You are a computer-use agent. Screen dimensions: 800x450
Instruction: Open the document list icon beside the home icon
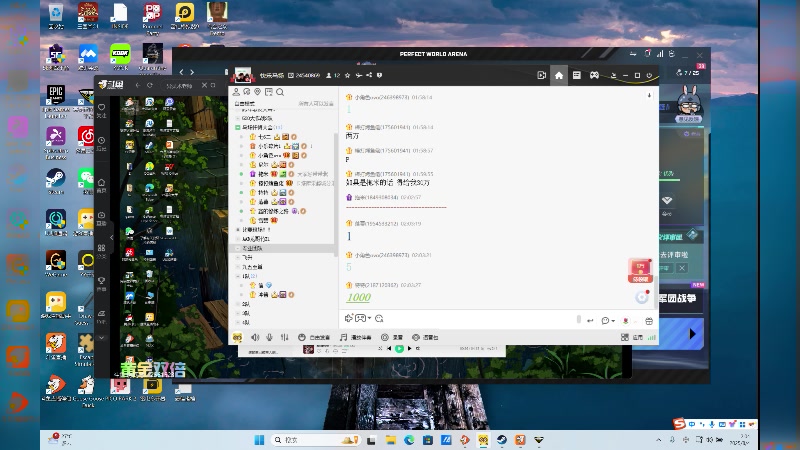click(577, 76)
